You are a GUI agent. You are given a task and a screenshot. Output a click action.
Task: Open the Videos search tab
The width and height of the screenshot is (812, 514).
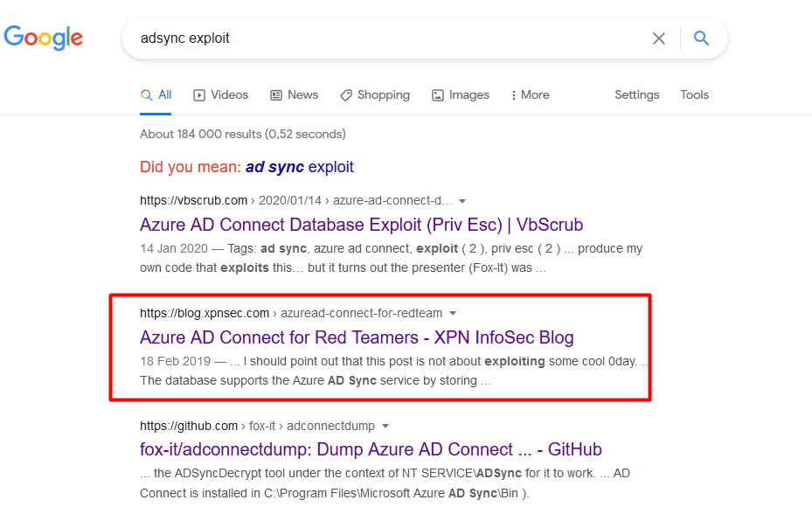point(220,94)
